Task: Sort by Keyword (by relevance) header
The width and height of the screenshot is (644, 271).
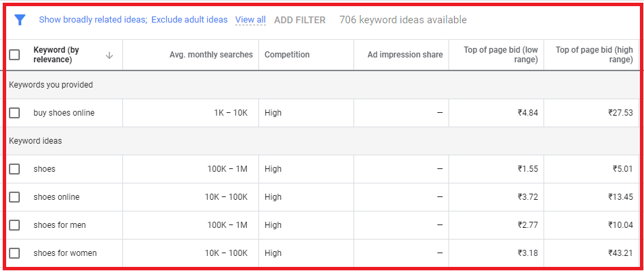Action: tap(56, 55)
